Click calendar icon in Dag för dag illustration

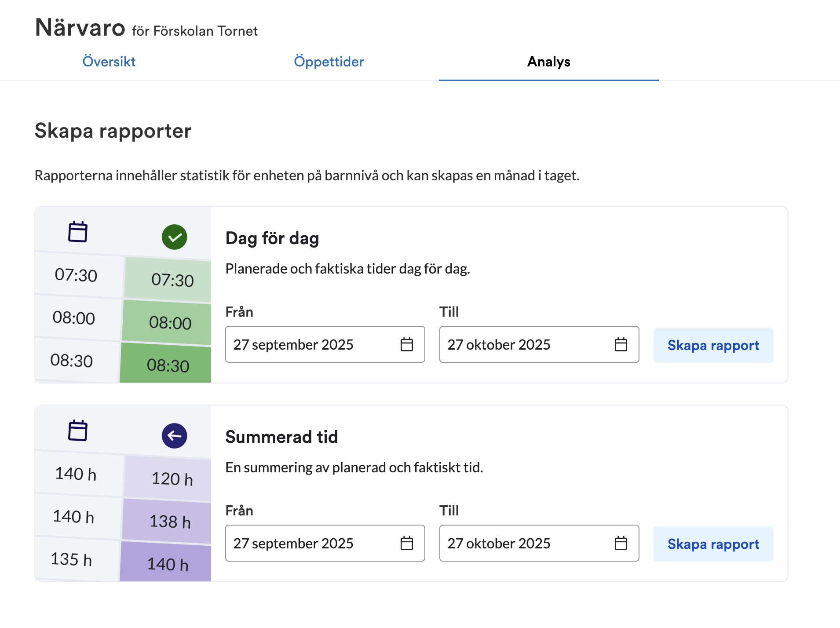78,232
